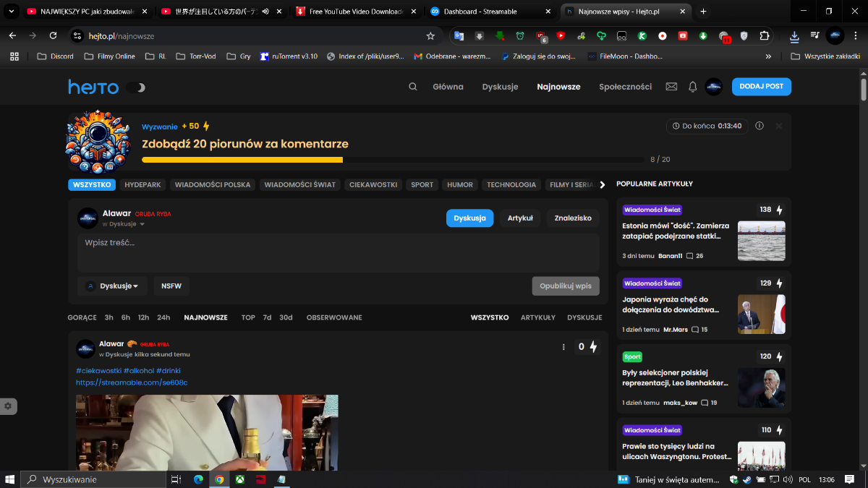868x488 pixels.
Task: Click the 'Wpisz treść...' text field
Action: [x=338, y=252]
